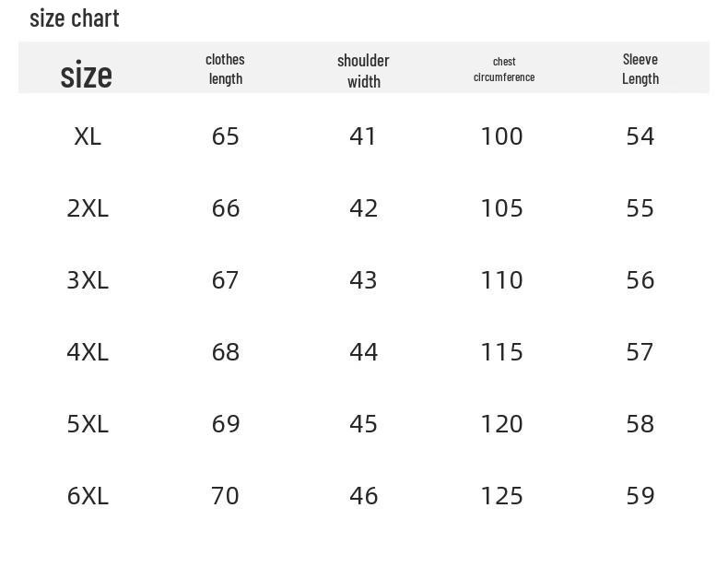The width and height of the screenshot is (728, 567).
Task: Click the "size chart" title text
Action: [x=75, y=18]
